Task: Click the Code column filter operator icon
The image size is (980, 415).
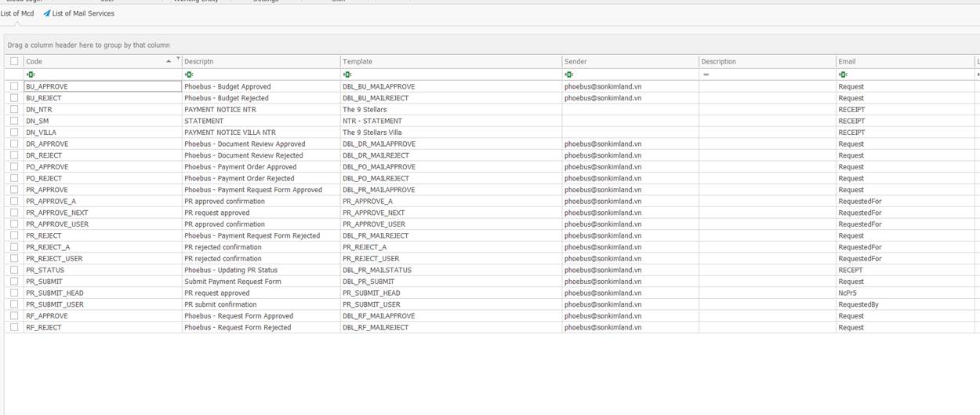Action: (31, 75)
